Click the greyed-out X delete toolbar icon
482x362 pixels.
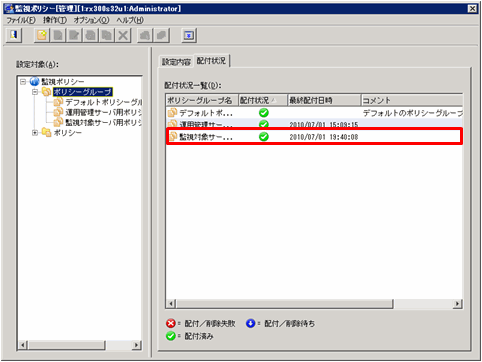coord(123,35)
